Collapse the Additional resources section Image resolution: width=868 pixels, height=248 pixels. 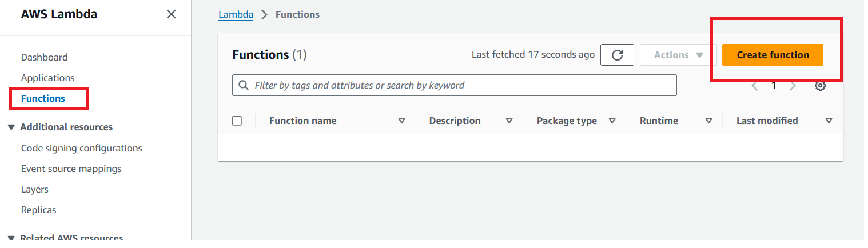click(x=11, y=127)
